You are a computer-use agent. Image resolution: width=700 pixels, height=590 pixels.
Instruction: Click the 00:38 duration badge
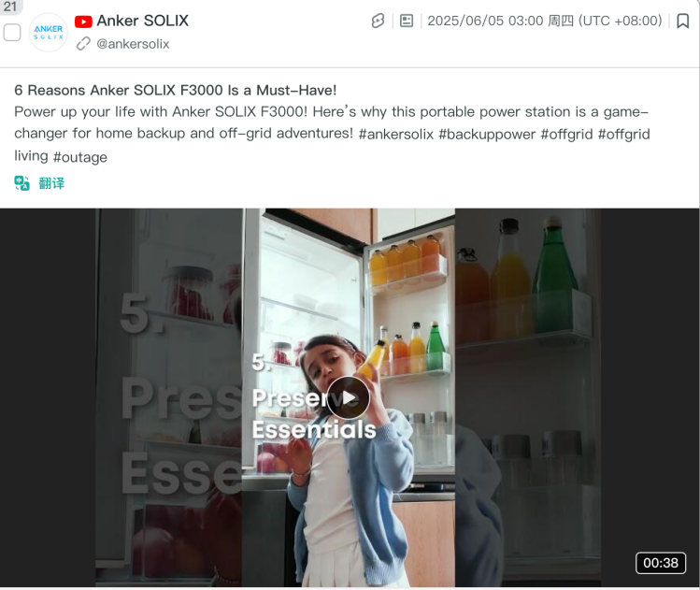click(660, 563)
